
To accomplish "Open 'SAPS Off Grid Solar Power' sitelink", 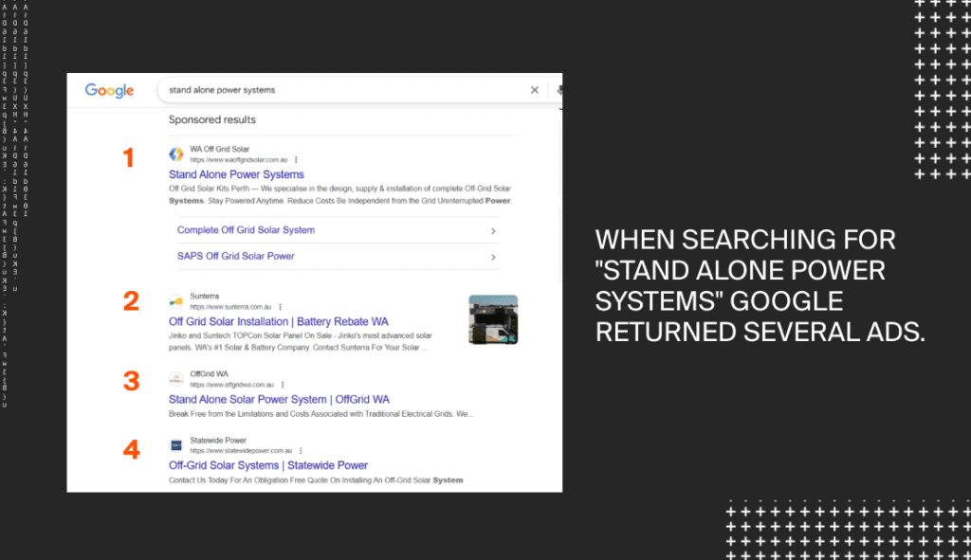I will click(235, 256).
